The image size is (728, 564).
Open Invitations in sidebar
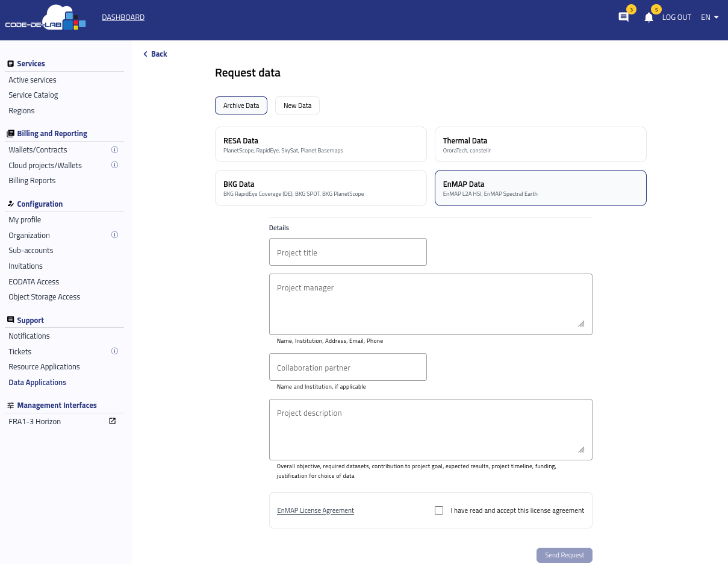[x=25, y=266]
